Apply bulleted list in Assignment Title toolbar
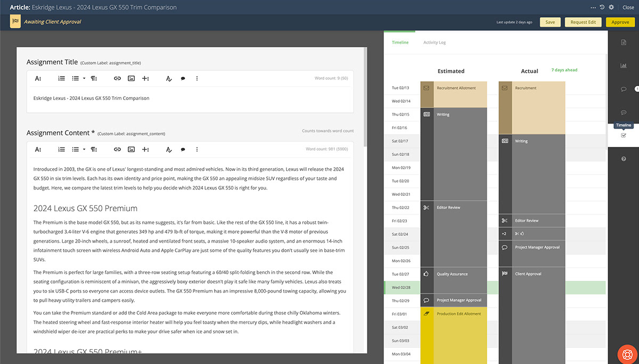The height and width of the screenshot is (364, 639). coord(76,78)
